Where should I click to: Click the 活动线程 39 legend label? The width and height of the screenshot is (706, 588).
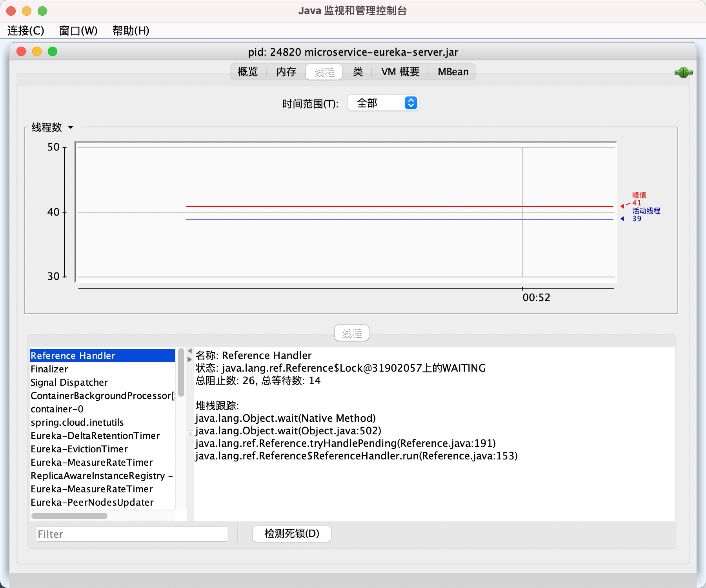coord(646,214)
